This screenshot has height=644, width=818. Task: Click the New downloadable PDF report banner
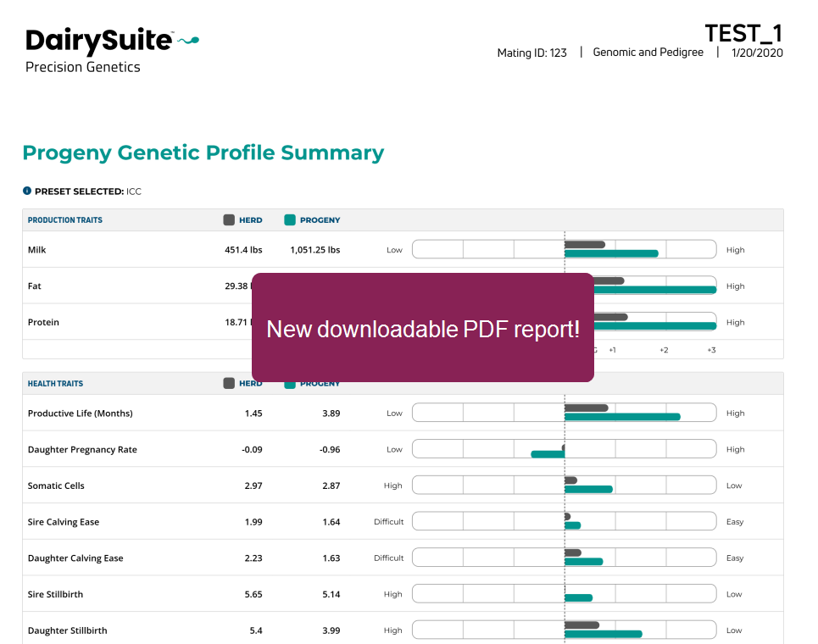pyautogui.click(x=422, y=328)
